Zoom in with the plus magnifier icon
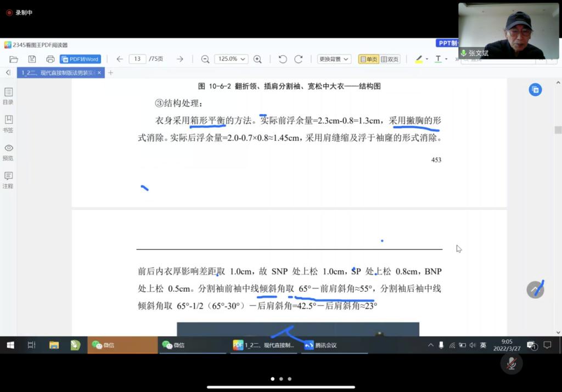 tap(257, 59)
